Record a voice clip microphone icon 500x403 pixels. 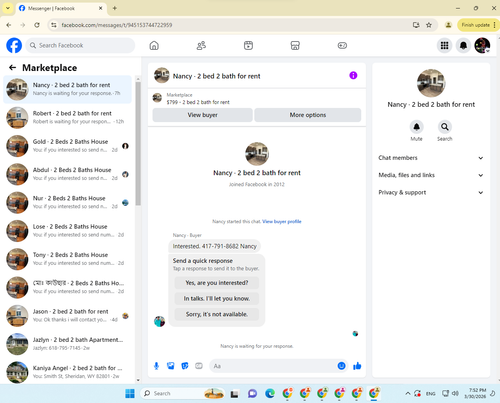pos(156,366)
